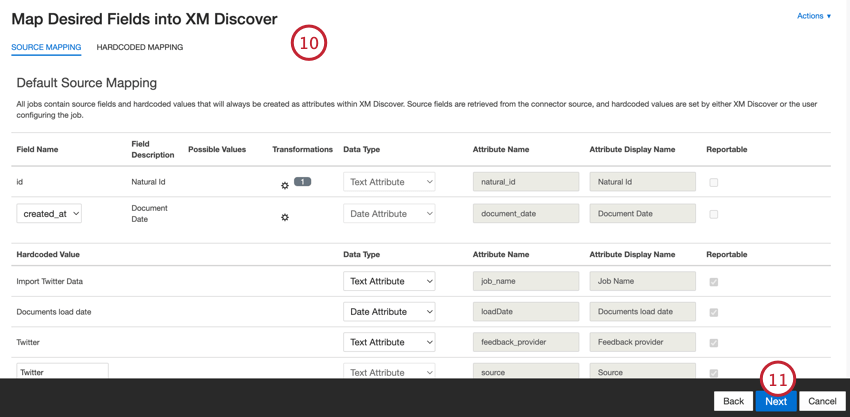Viewport: 850px width, 417px height.
Task: Click the Back button
Action: tap(733, 401)
